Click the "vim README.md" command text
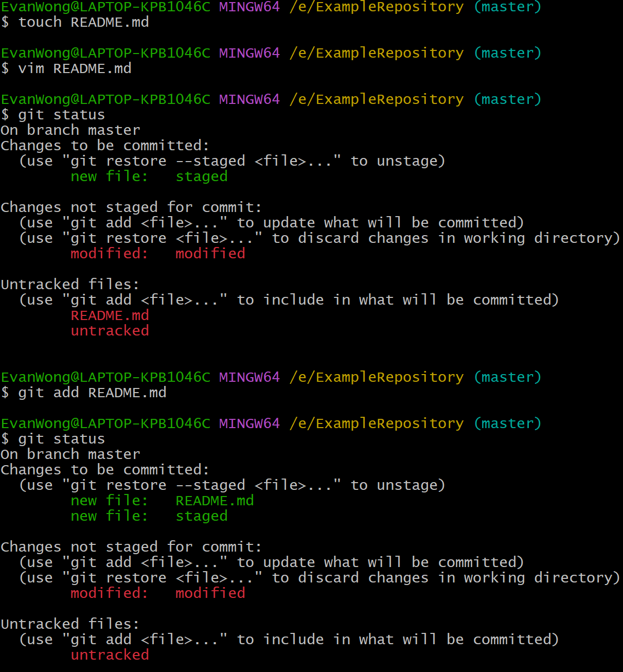Viewport: 623px width, 672px height. (75, 69)
